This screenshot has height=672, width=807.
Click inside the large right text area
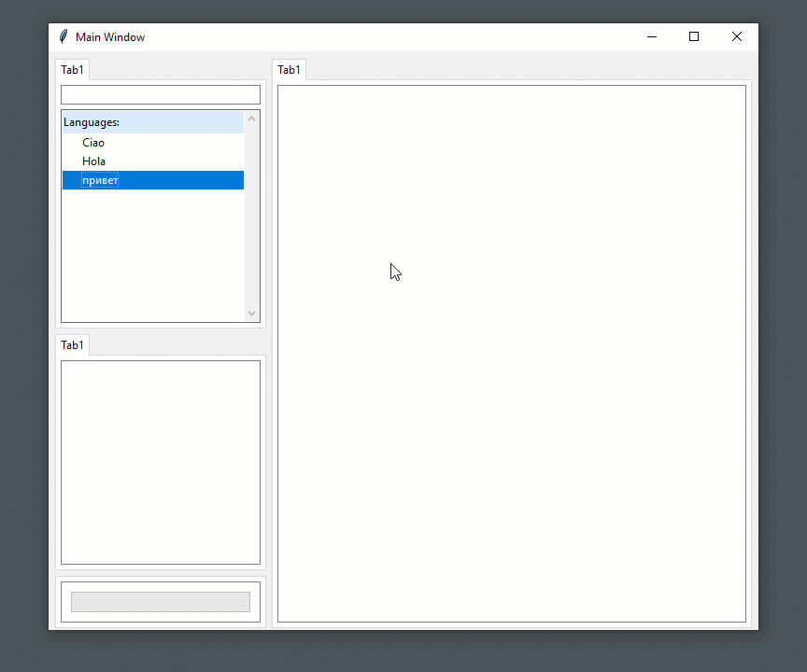512,354
